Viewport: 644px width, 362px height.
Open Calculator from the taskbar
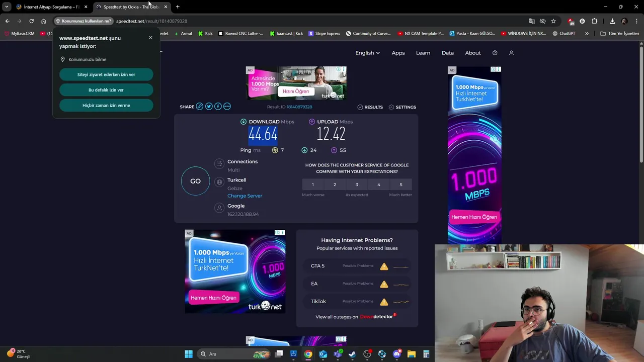tap(426, 354)
